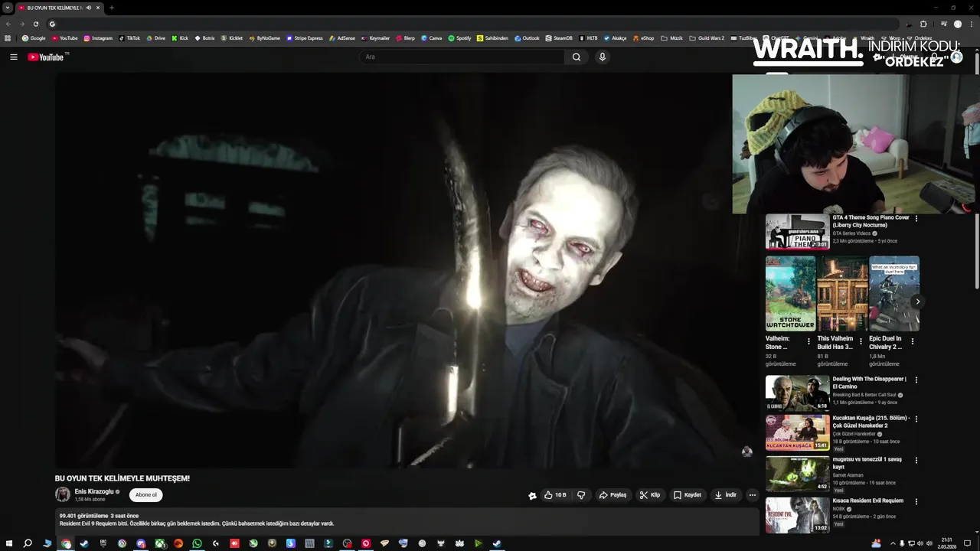Open a new browser tab with plus
Screen dimensions: 980x551
point(112,8)
